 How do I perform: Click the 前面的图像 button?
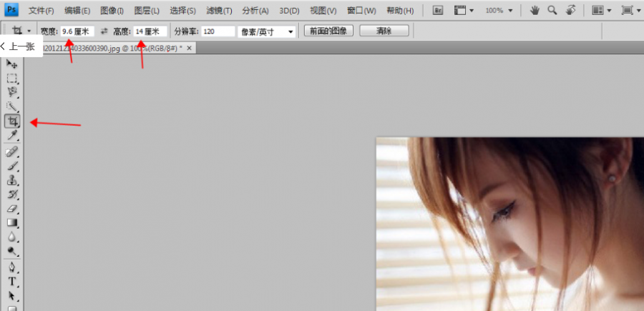[328, 31]
